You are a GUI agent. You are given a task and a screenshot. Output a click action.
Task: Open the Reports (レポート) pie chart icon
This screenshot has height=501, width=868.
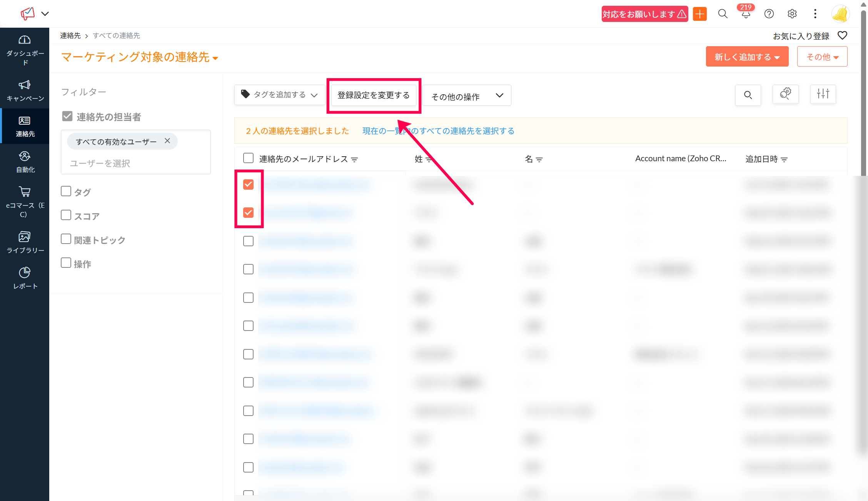(25, 272)
